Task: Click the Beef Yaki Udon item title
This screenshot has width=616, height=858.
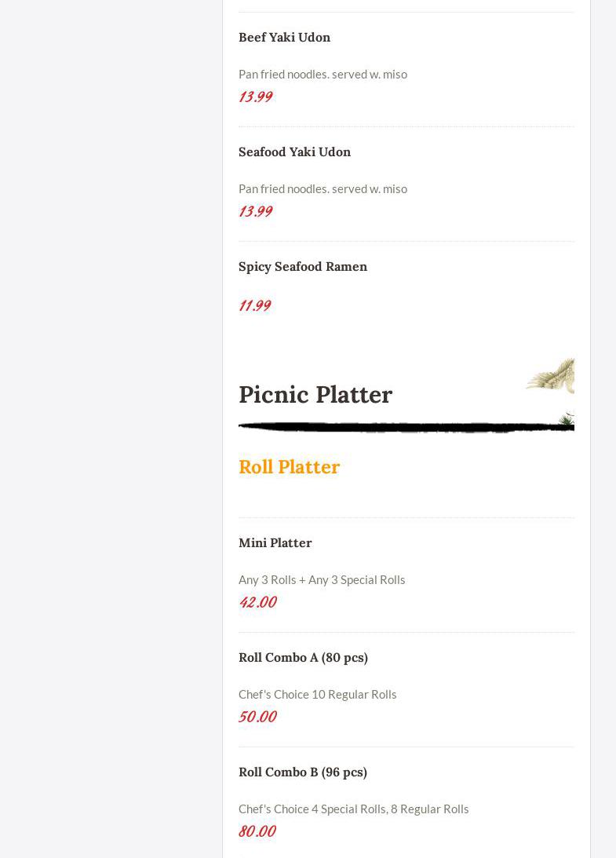Action: pyautogui.click(x=284, y=37)
